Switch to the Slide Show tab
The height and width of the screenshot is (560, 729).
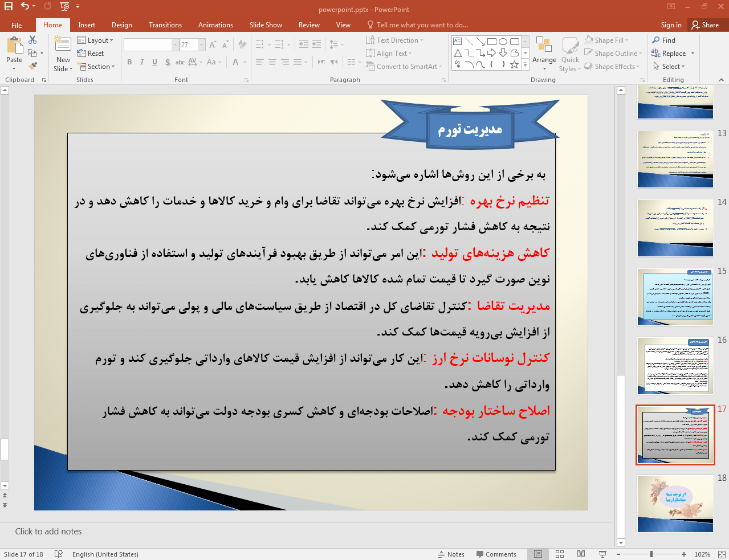[x=266, y=25]
